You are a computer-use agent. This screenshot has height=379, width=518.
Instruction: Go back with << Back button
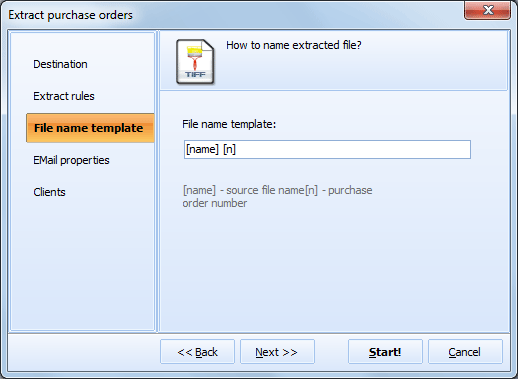pos(197,352)
